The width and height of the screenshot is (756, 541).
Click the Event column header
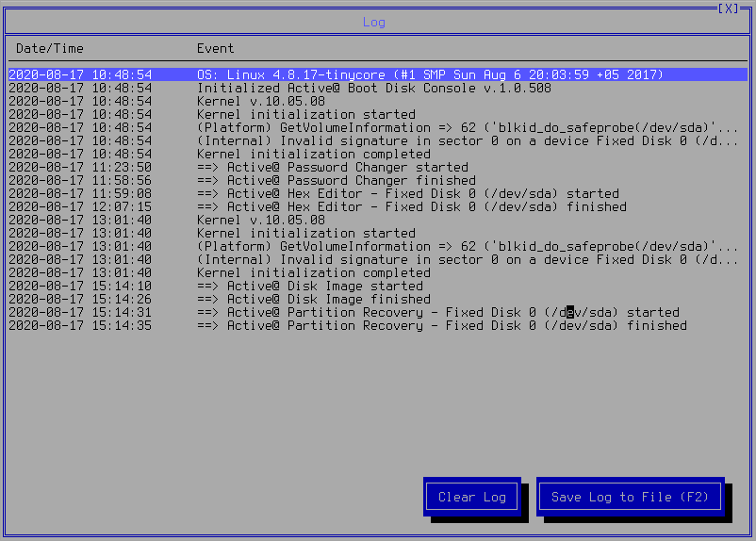(x=215, y=48)
